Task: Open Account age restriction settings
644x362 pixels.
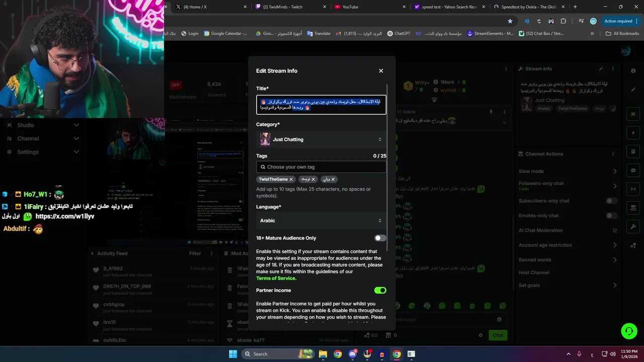Action: click(568, 245)
